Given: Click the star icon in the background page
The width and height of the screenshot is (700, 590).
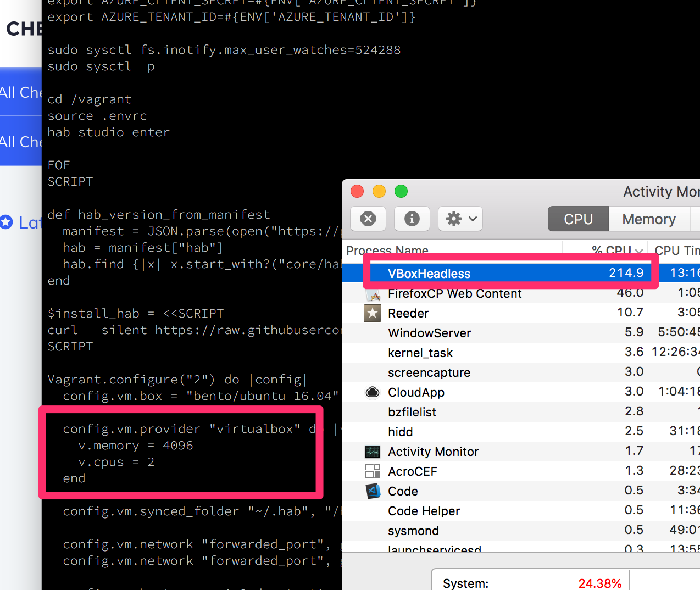Looking at the screenshot, I should click(6, 222).
